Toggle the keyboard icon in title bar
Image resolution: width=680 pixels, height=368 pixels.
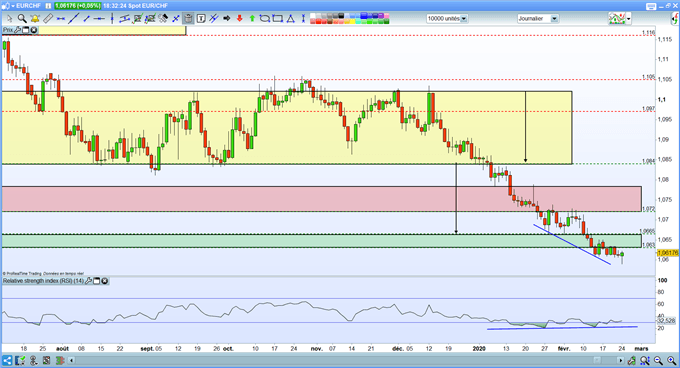pos(651,6)
